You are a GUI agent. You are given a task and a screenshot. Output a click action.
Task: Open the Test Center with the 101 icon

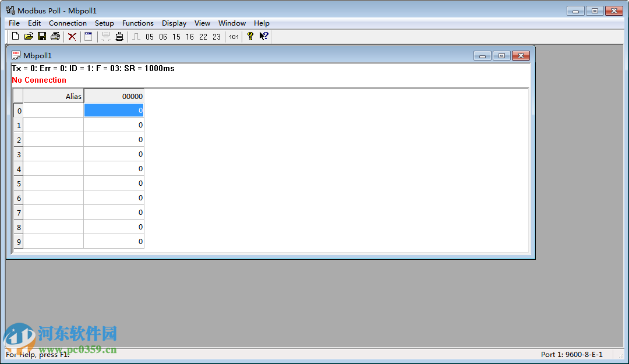(x=233, y=36)
